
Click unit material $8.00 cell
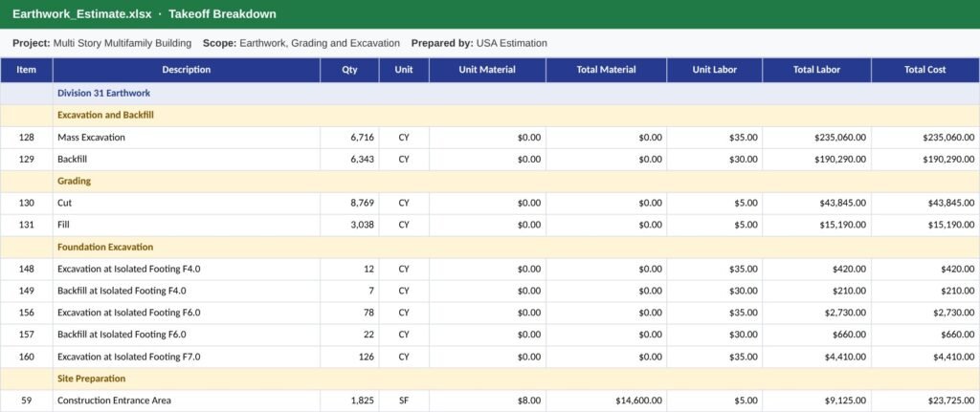(x=487, y=401)
